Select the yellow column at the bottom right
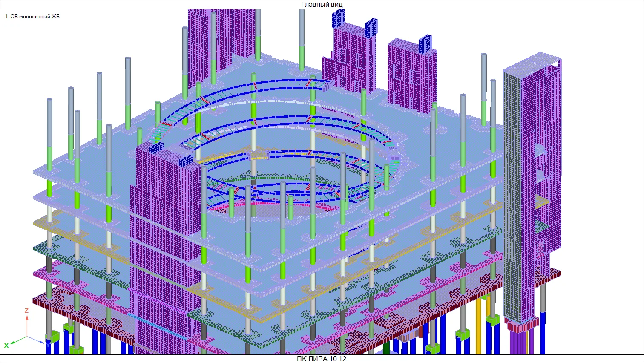 (x=479, y=326)
